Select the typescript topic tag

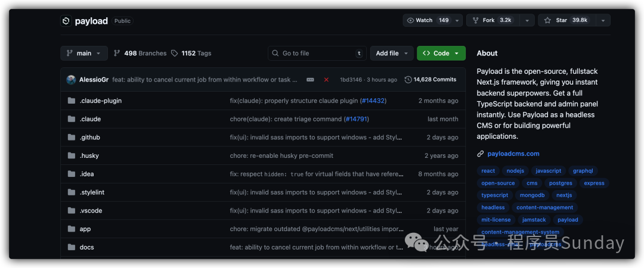(x=494, y=195)
